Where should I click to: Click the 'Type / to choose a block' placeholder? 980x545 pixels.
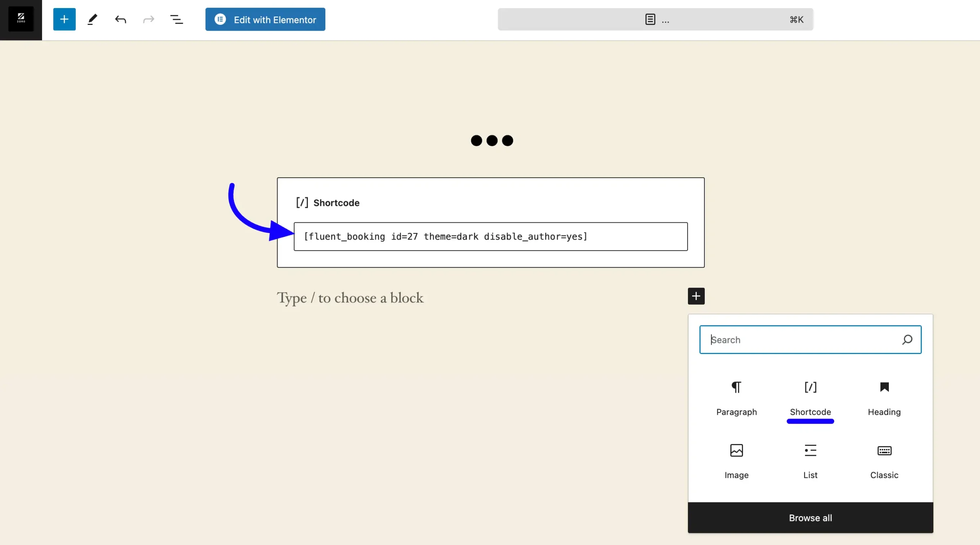tap(350, 298)
